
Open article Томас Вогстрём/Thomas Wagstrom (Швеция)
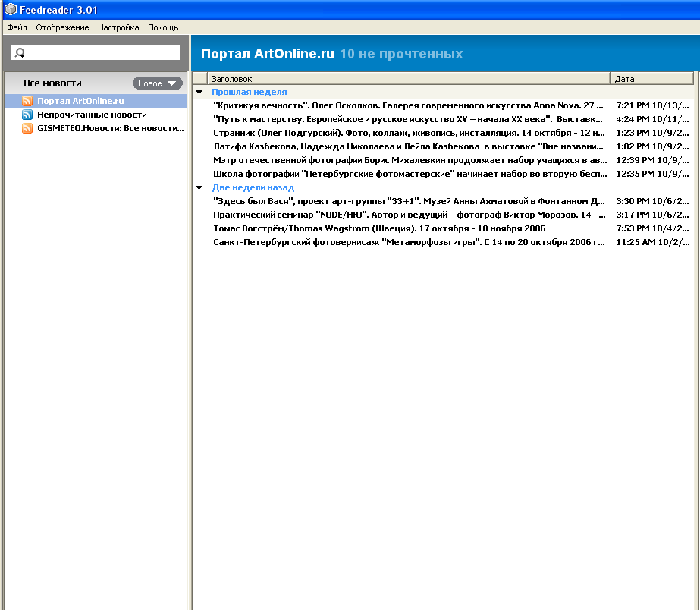click(x=379, y=228)
